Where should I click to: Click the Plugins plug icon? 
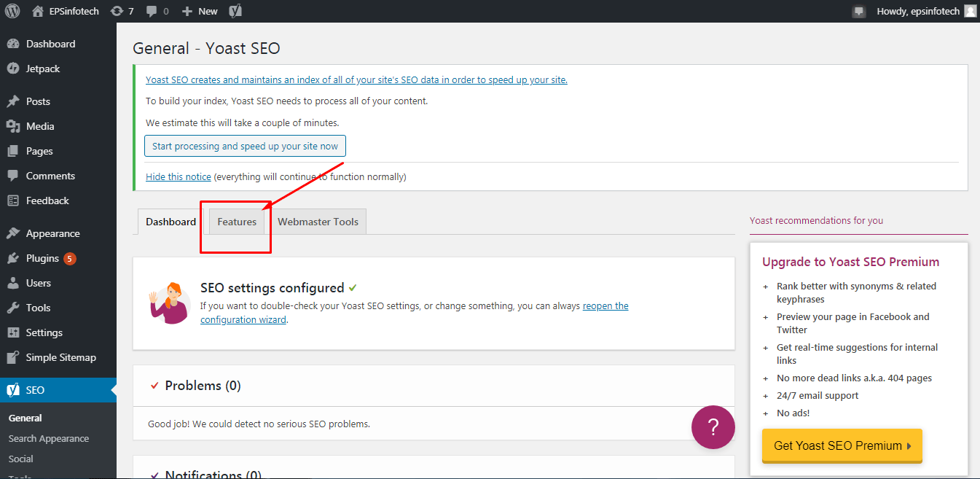tap(13, 258)
